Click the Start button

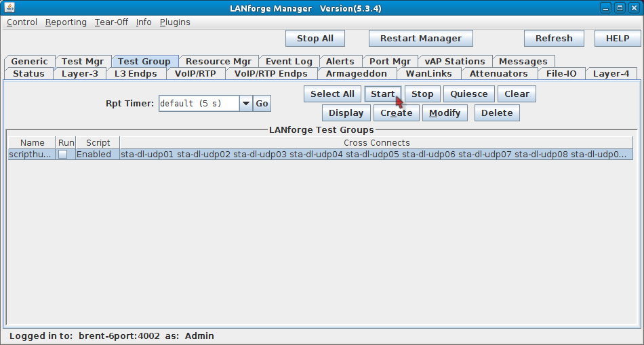click(x=383, y=94)
